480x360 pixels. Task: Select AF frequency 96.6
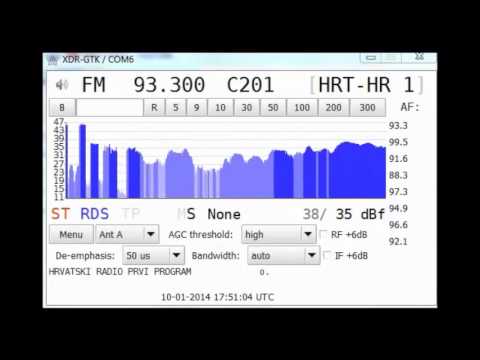click(398, 225)
